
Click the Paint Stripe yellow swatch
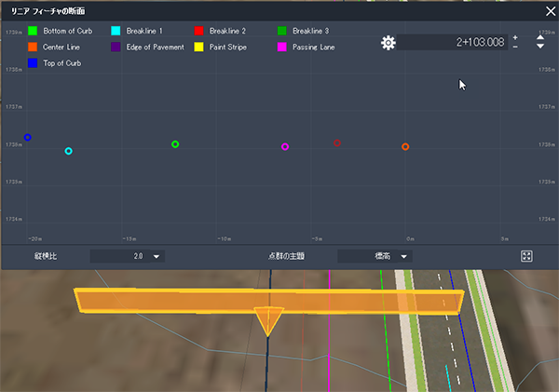(x=199, y=47)
